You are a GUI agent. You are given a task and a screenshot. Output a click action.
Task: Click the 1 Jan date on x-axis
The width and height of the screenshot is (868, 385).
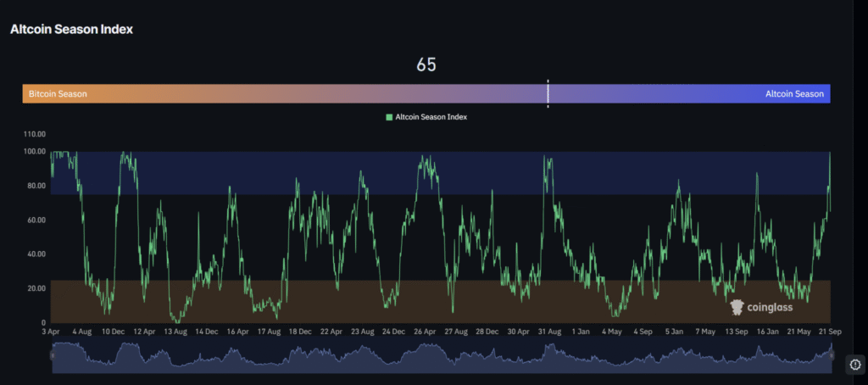tap(581, 332)
